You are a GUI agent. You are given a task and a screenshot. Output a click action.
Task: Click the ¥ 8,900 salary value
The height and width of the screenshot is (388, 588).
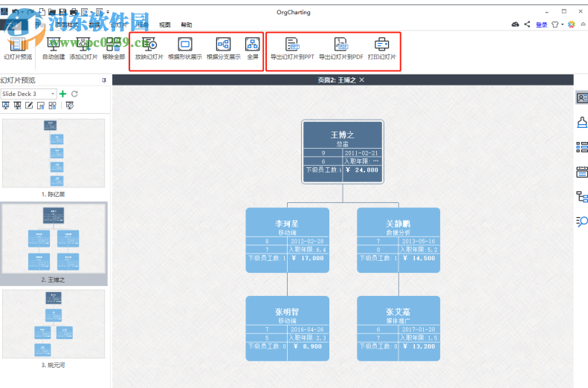(x=308, y=347)
